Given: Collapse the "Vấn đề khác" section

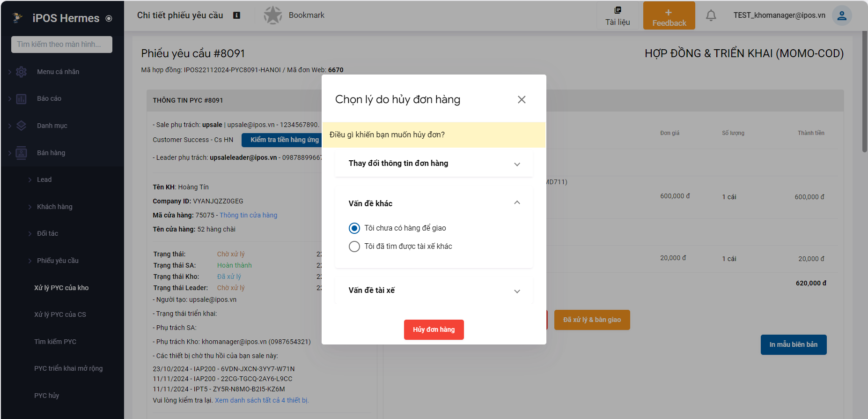Looking at the screenshot, I should (517, 203).
